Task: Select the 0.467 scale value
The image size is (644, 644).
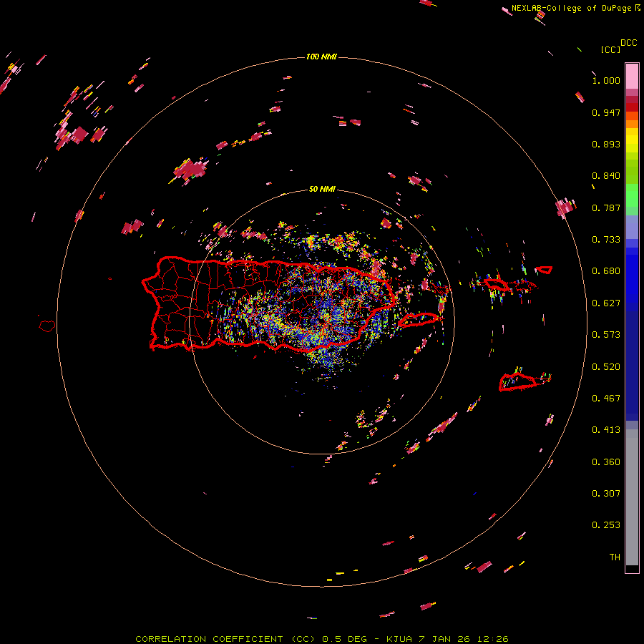Action: coord(606,399)
